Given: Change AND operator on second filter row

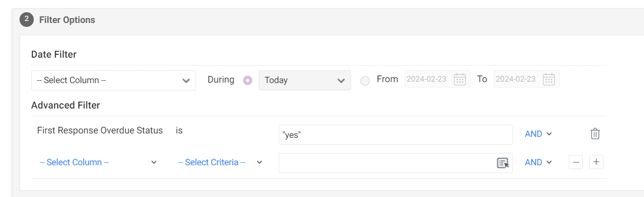Looking at the screenshot, I should pyautogui.click(x=538, y=162).
